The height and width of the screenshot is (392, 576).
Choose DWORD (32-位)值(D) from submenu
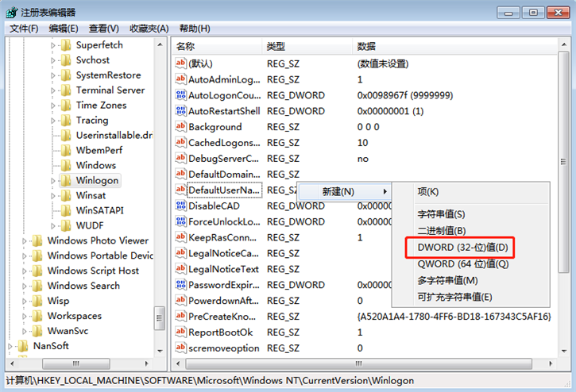click(462, 248)
